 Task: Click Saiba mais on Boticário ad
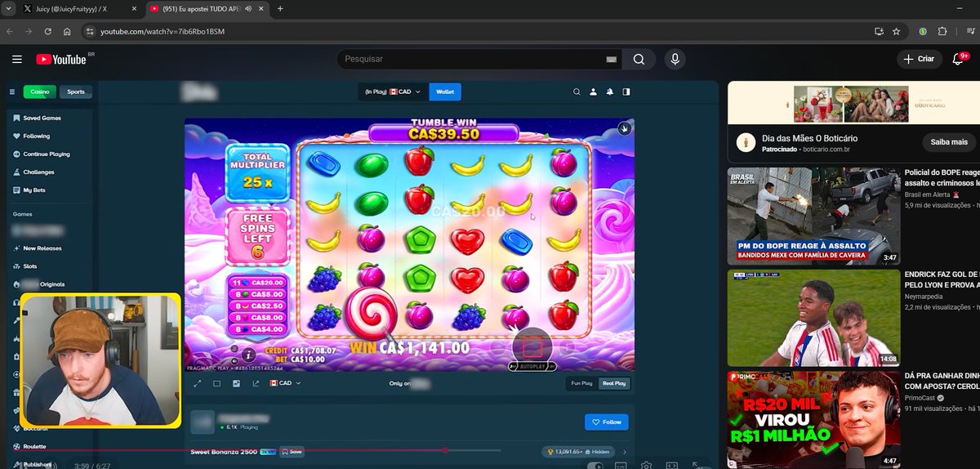(x=950, y=141)
